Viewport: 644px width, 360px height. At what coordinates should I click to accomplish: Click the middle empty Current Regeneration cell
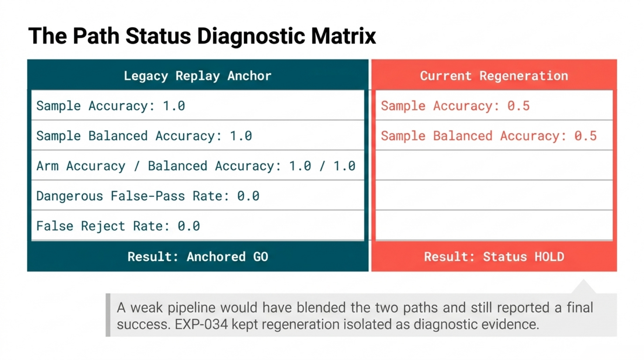(494, 195)
